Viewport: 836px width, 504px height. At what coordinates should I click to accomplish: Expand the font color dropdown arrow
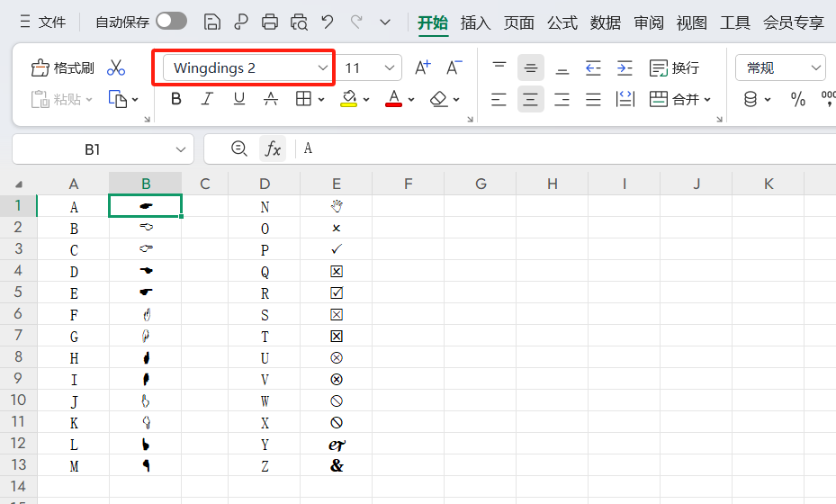click(411, 100)
